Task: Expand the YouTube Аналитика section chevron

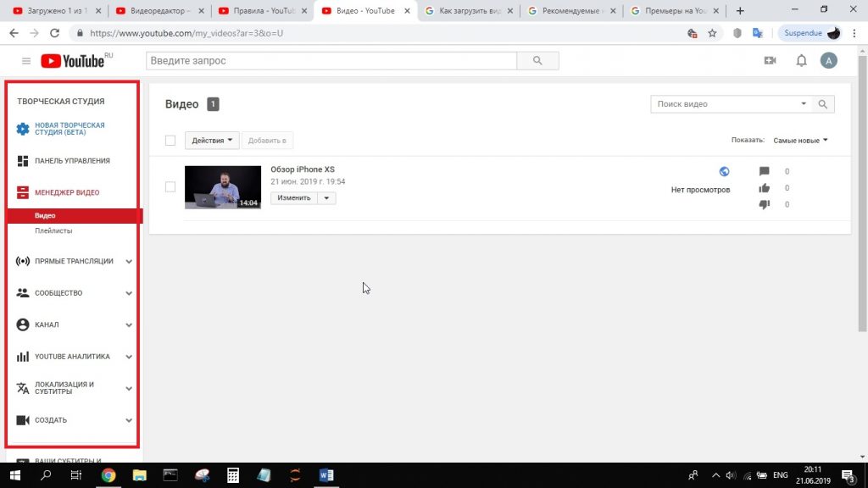Action: tap(129, 357)
